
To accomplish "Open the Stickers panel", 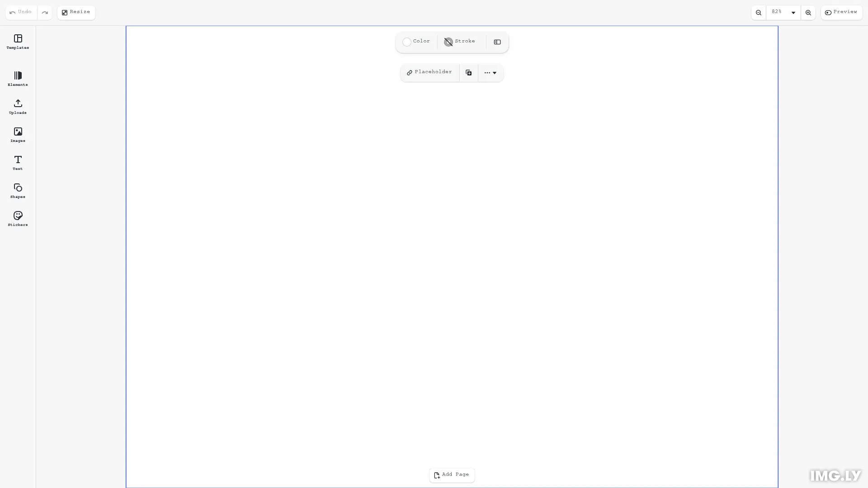I will 17,219.
